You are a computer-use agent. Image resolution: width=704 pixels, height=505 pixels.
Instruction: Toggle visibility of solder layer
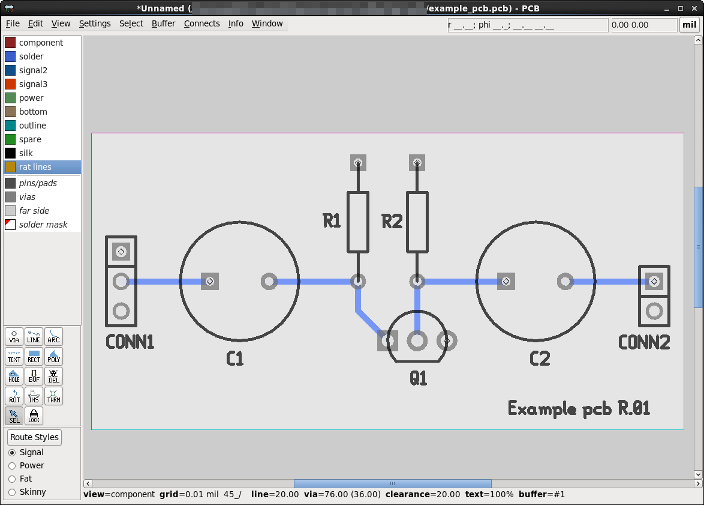point(10,57)
